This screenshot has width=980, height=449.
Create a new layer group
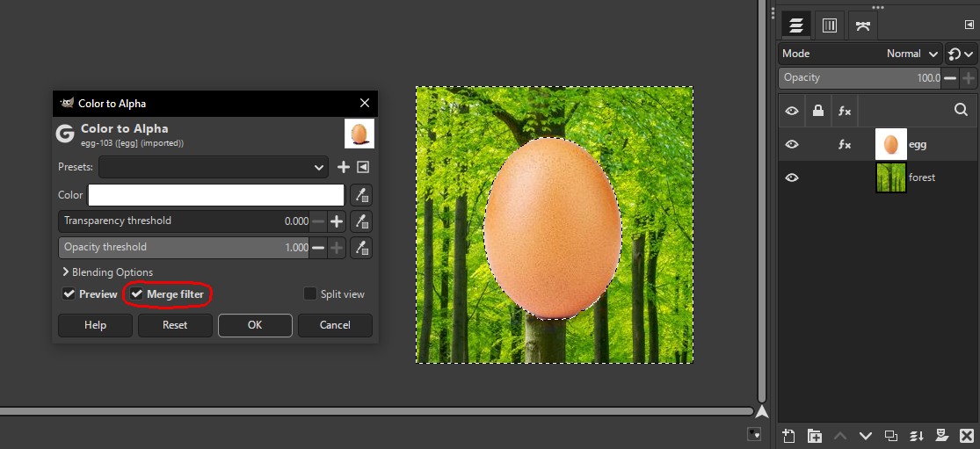[x=815, y=435]
